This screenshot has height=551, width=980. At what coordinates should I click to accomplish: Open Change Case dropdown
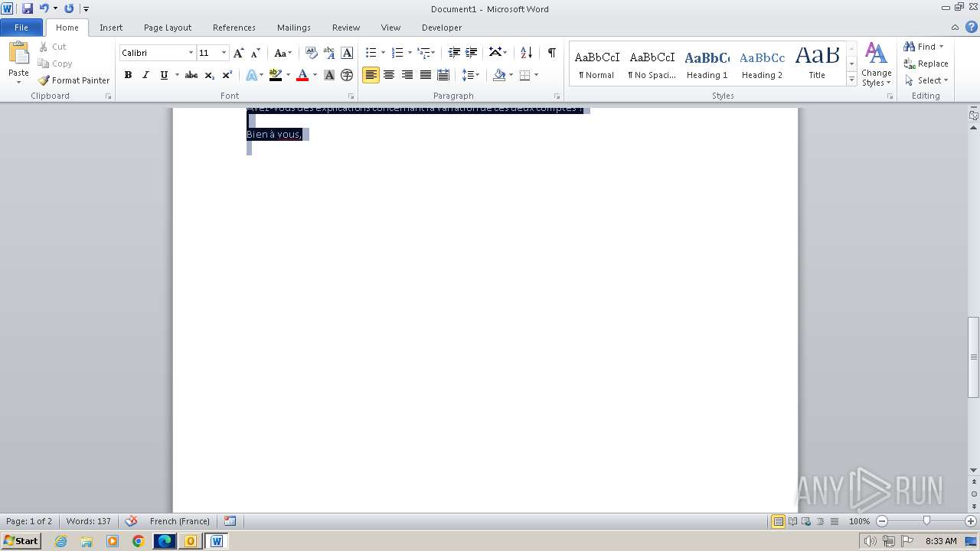point(283,53)
